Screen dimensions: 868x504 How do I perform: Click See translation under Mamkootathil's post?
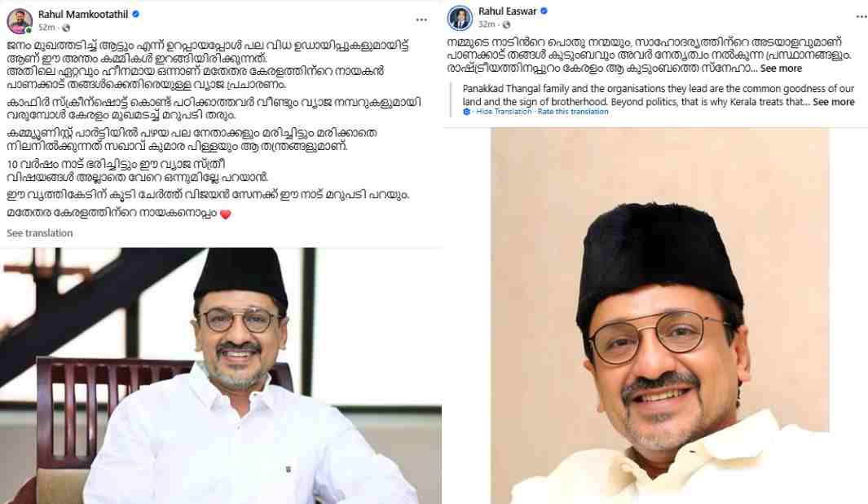click(x=40, y=233)
